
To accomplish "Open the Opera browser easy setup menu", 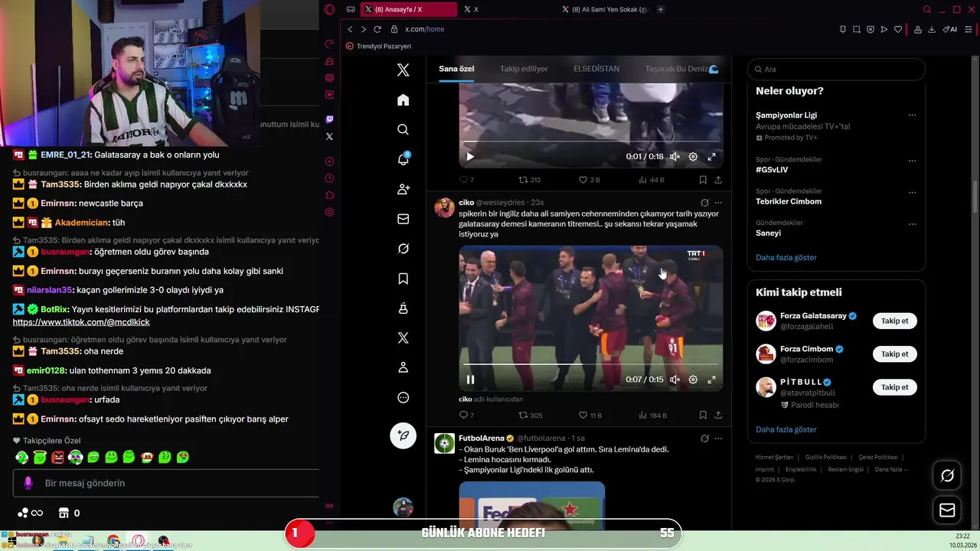I will [968, 29].
